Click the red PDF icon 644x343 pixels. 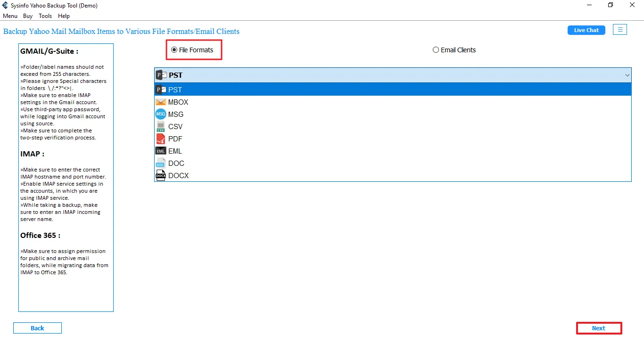[x=160, y=139]
